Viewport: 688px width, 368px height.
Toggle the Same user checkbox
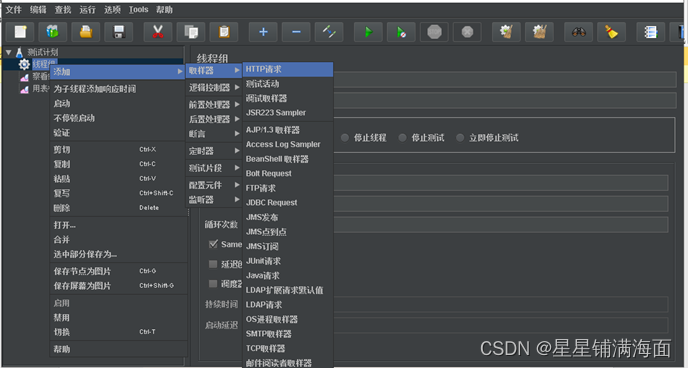pos(214,244)
